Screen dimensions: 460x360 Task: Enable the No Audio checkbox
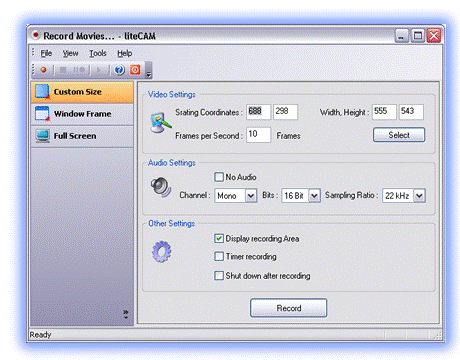pos(219,177)
